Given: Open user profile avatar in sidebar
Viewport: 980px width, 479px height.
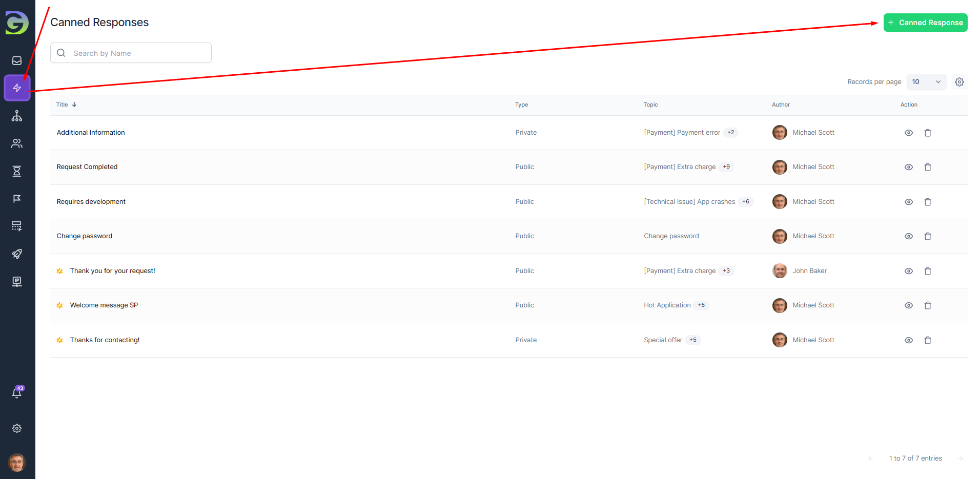Looking at the screenshot, I should click(x=17, y=463).
